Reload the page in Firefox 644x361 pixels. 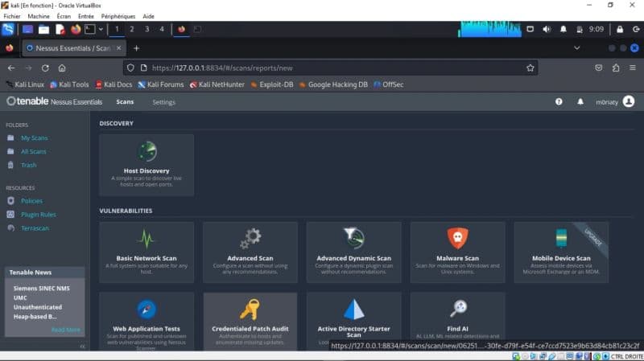45,68
